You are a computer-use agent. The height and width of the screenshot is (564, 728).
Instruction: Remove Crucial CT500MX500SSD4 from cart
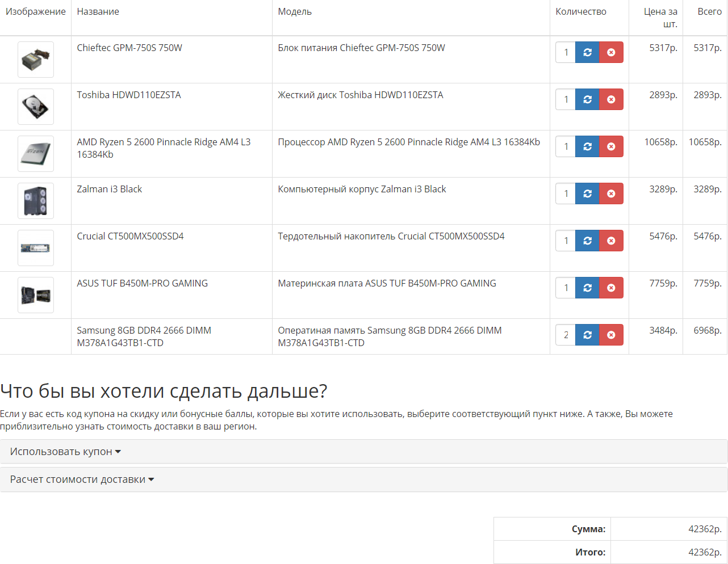(611, 241)
